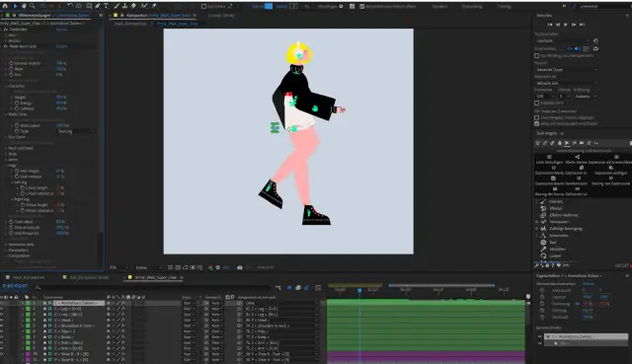Select layer 5 'Shoulders & neck' name
The width and height of the screenshot is (632, 364).
click(75, 326)
